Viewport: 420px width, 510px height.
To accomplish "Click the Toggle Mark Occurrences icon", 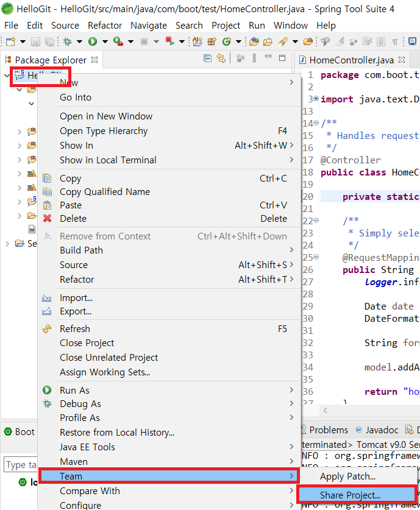I will (340, 41).
